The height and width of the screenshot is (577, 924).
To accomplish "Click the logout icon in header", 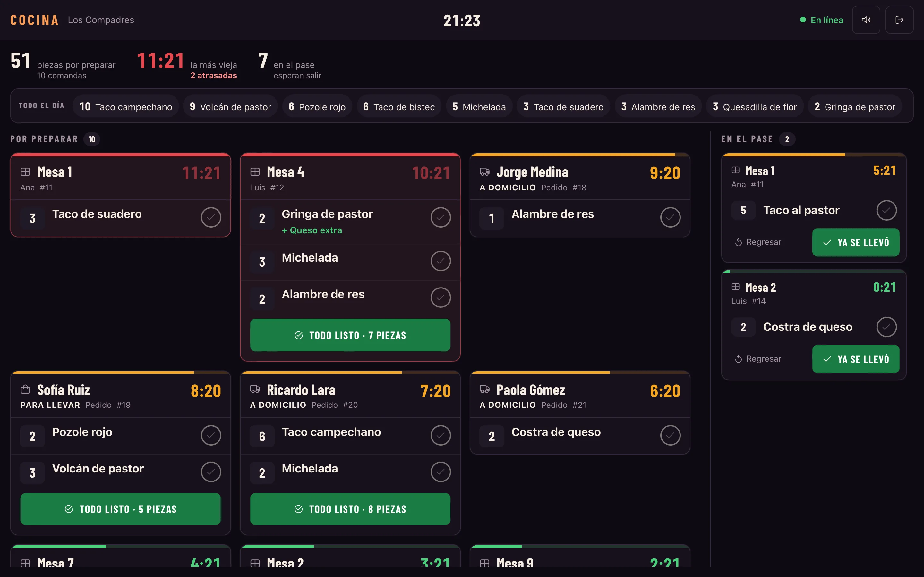I will click(899, 20).
